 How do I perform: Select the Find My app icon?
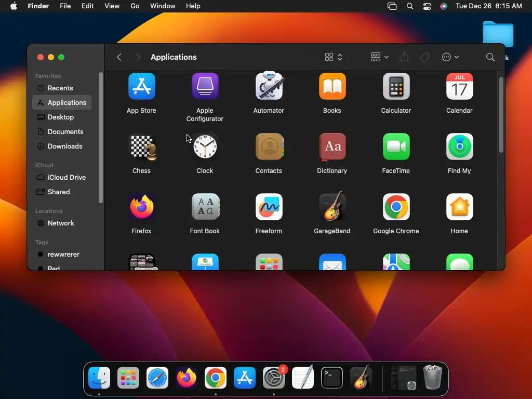[459, 147]
